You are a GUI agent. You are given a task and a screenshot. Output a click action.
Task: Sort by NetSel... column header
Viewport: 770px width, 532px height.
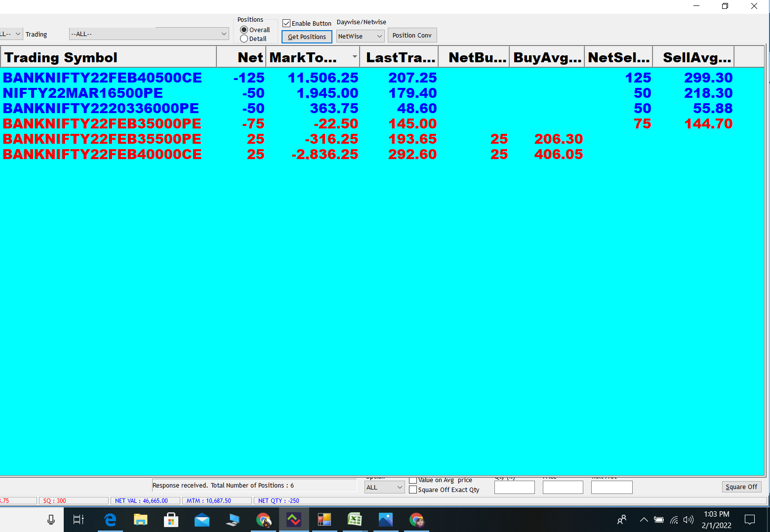coord(619,57)
